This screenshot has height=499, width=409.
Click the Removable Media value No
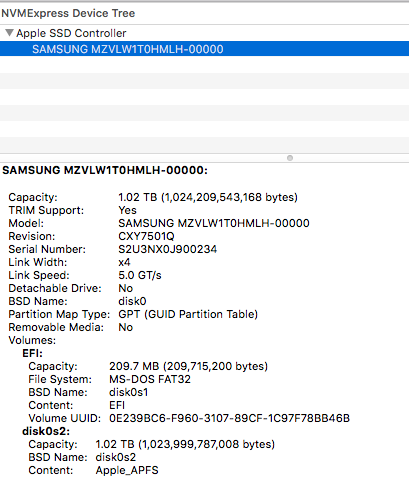point(126,327)
